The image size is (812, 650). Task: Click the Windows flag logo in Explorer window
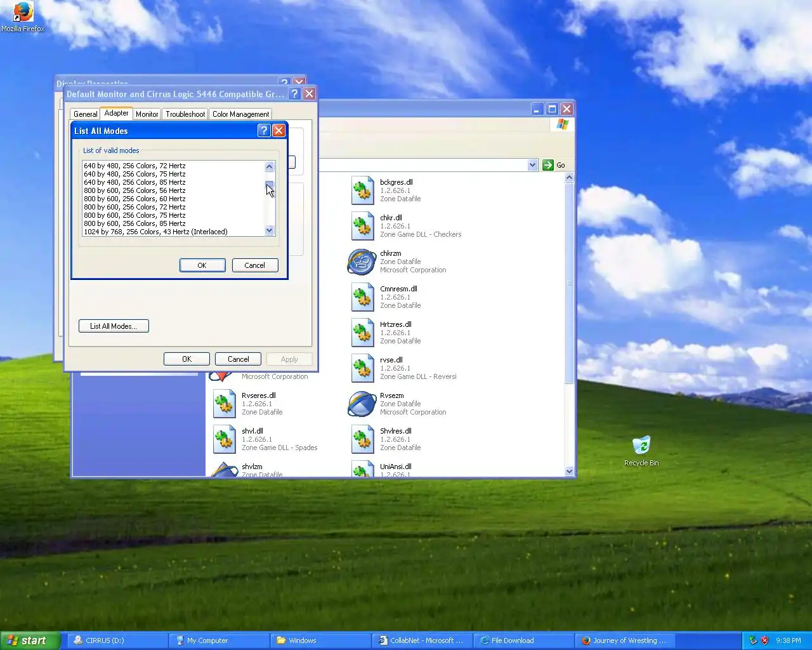pyautogui.click(x=563, y=124)
